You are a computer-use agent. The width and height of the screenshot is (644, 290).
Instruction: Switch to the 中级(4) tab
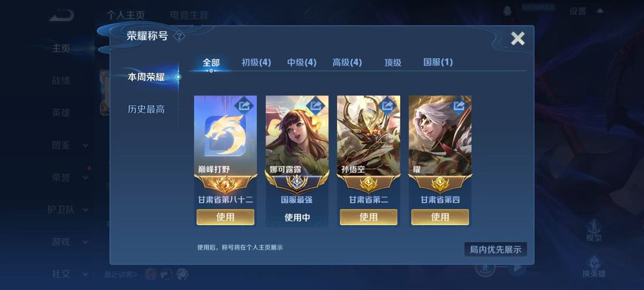click(x=302, y=63)
